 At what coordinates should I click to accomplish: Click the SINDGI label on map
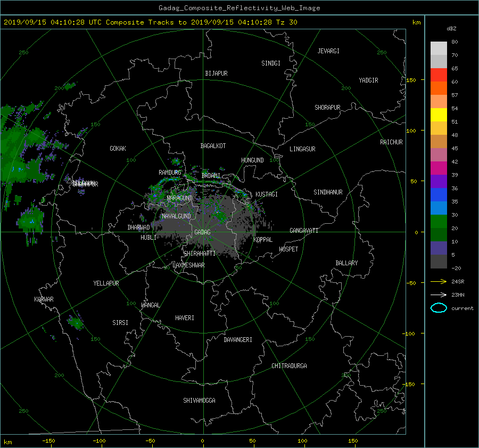click(271, 63)
